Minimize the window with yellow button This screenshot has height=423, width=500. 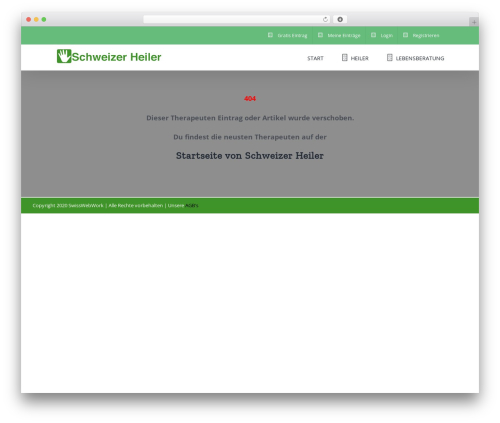pyautogui.click(x=36, y=19)
